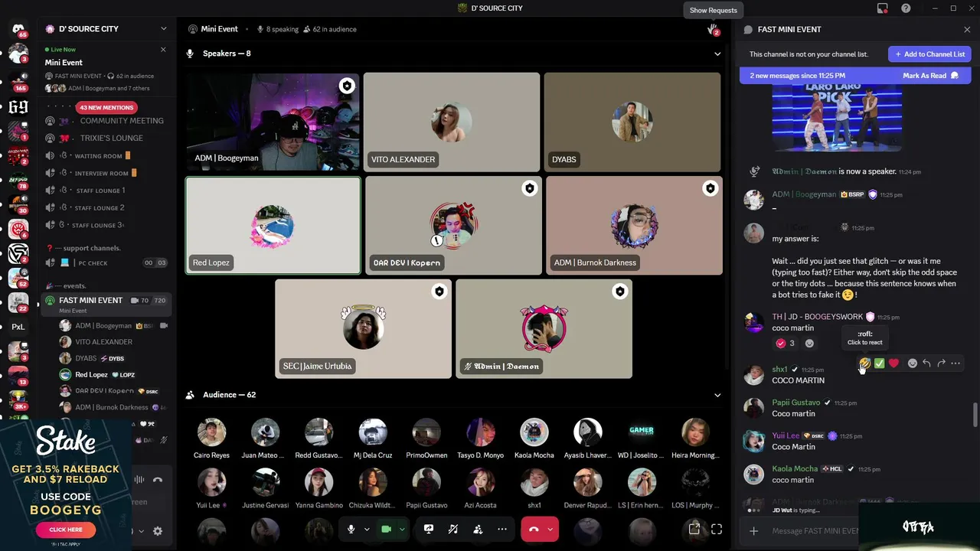Enter full screen stage view

point(717,529)
